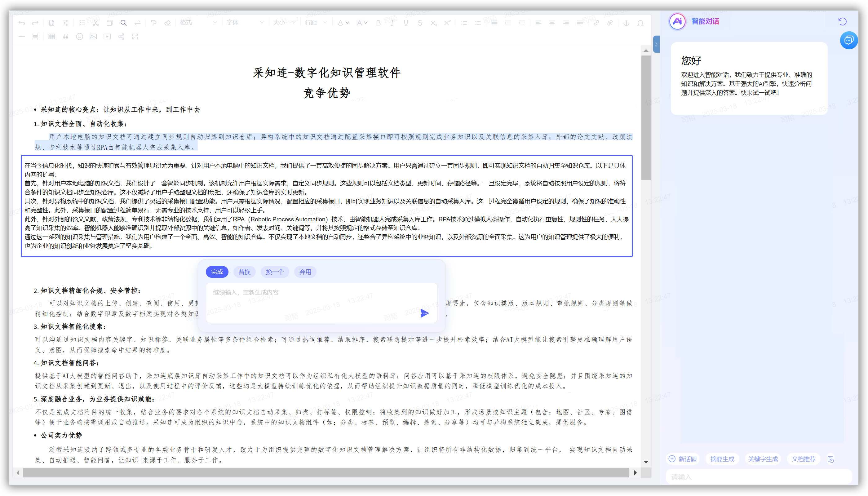868x496 pixels.
Task: Refresh the AI chat conversation
Action: [842, 21]
